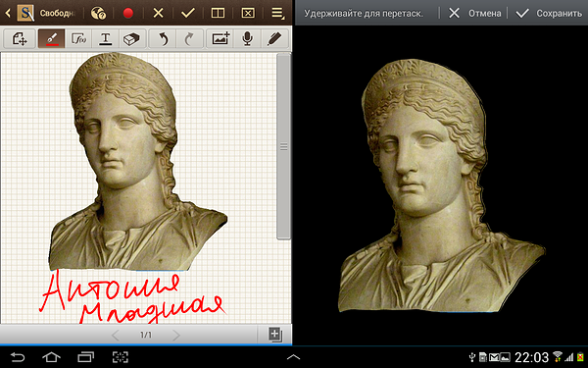Grab the note's vertical scrollbar handle
588x368 pixels.
point(284,146)
